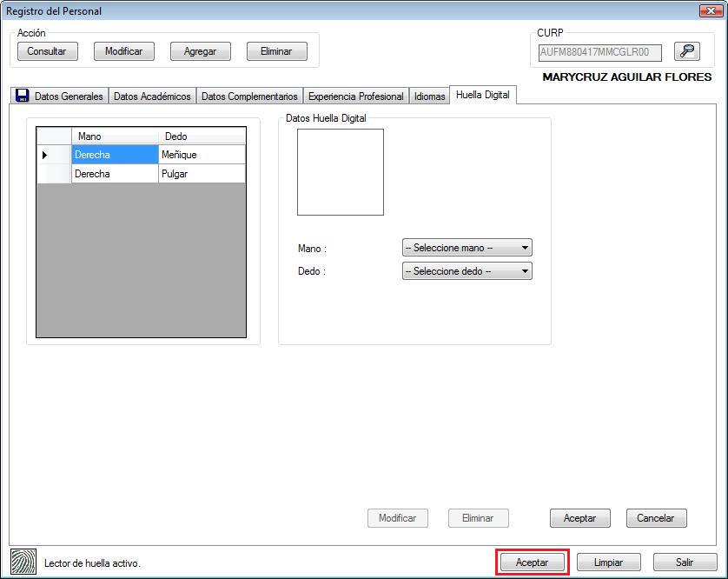Select the Meñique cell
The width and height of the screenshot is (728, 579).
[202, 155]
